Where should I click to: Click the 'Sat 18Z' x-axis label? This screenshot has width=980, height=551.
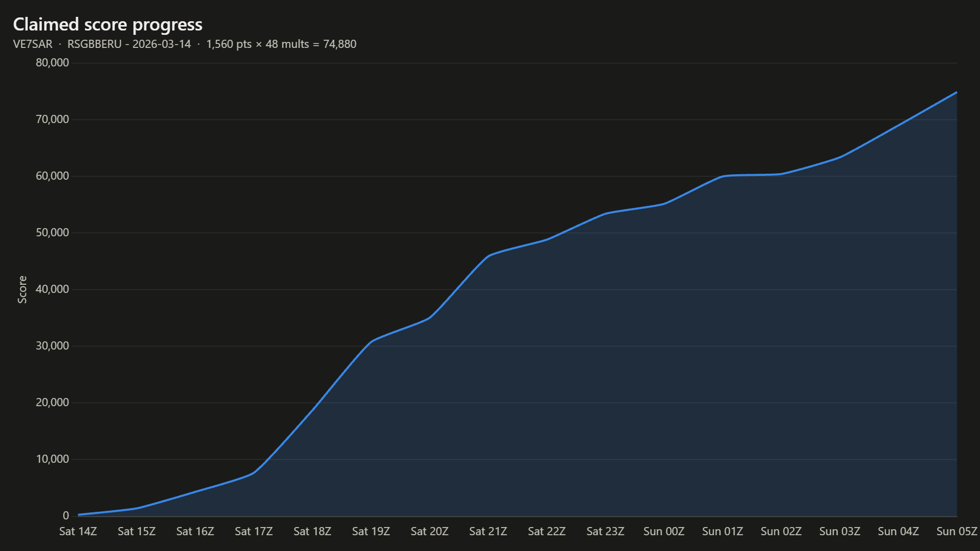pyautogui.click(x=313, y=531)
